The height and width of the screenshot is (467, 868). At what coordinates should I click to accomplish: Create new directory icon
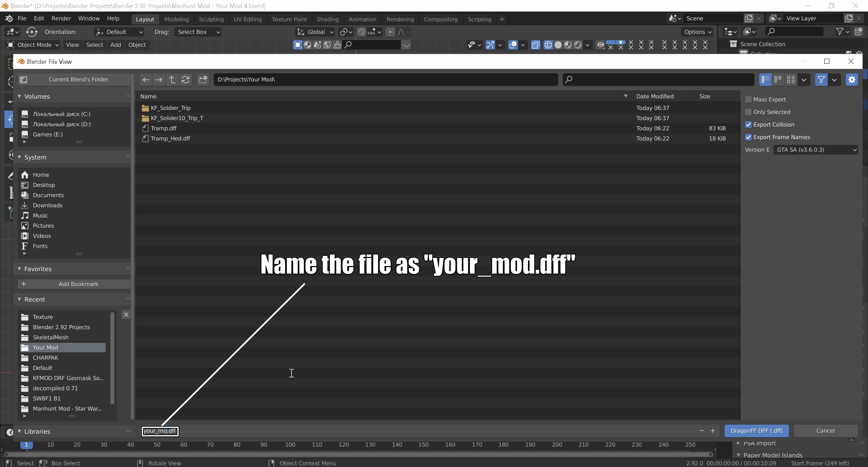pos(203,80)
